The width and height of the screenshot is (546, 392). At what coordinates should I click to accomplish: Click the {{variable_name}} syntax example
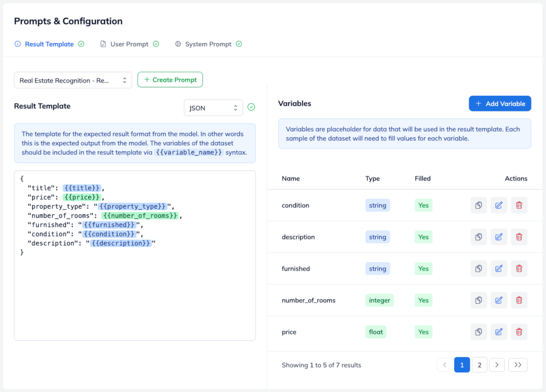pos(188,152)
